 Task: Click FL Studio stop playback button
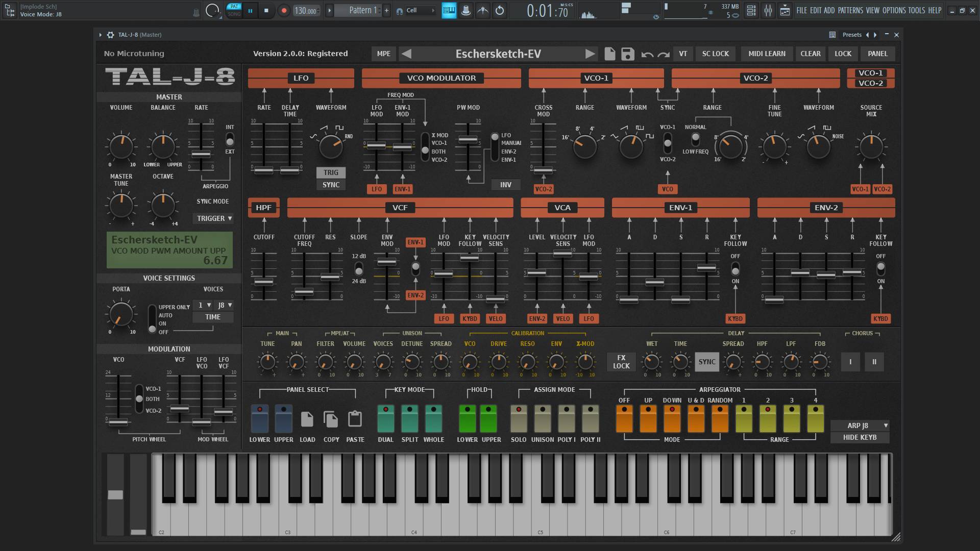(266, 10)
